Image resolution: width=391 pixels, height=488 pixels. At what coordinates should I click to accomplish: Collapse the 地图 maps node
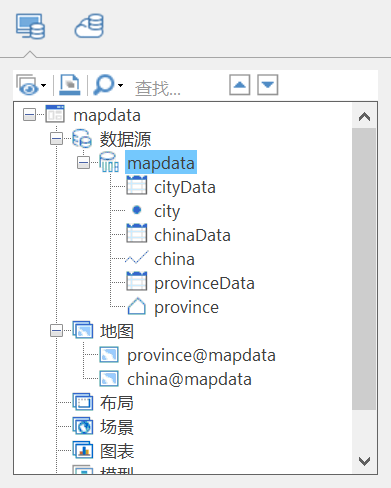click(x=56, y=331)
